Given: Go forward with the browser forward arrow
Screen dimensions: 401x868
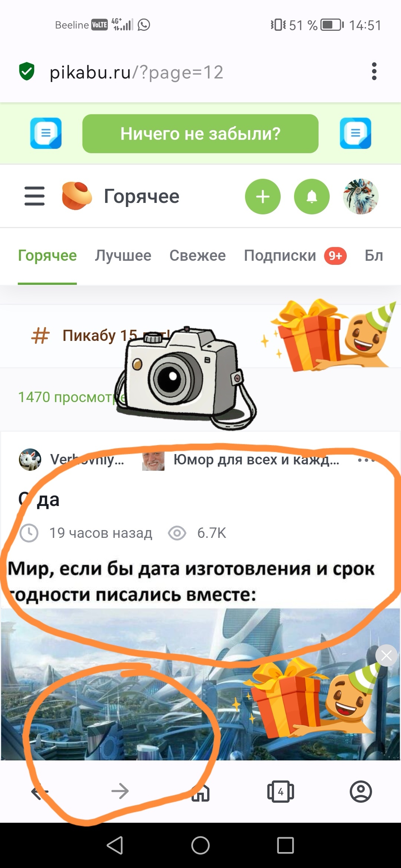Looking at the screenshot, I should [120, 791].
